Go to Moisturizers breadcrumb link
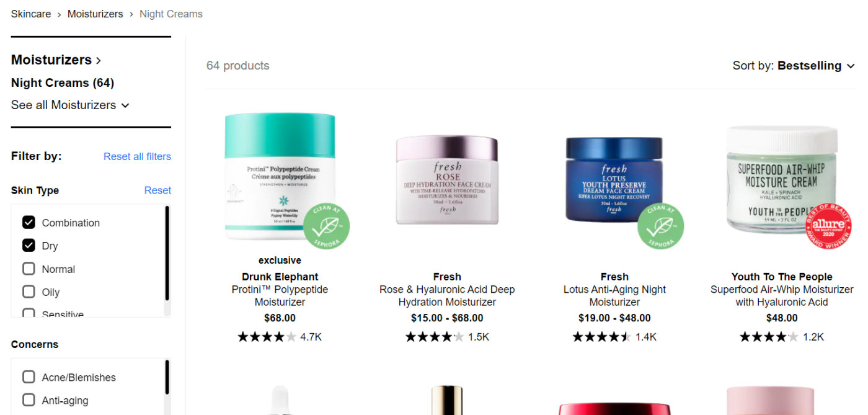The height and width of the screenshot is (415, 868). pos(95,14)
